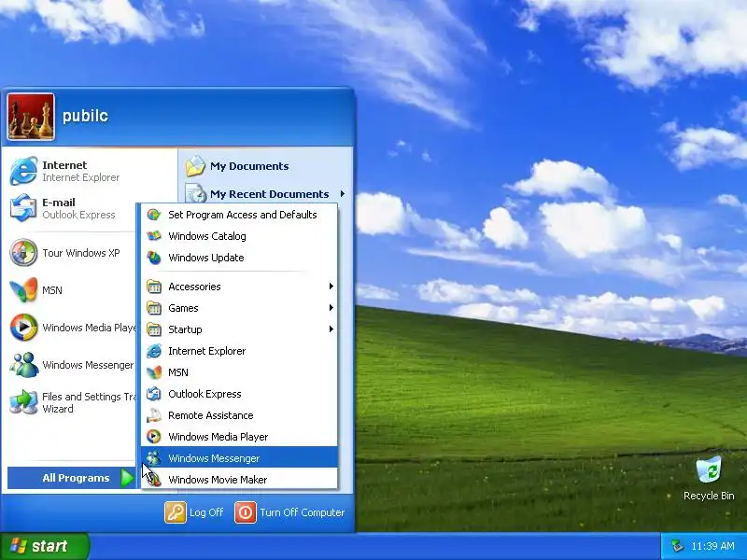
Task: Click Outlook Express icon in All Programs
Action: click(x=154, y=394)
